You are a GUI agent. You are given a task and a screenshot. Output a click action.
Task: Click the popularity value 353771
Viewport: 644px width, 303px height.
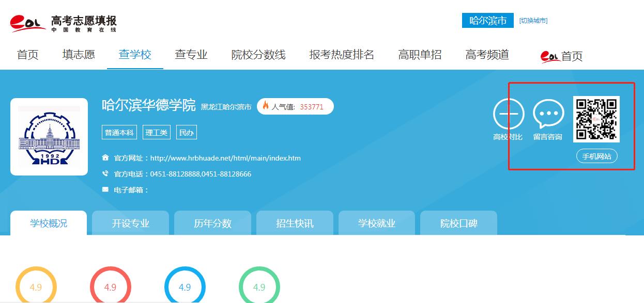coord(312,107)
